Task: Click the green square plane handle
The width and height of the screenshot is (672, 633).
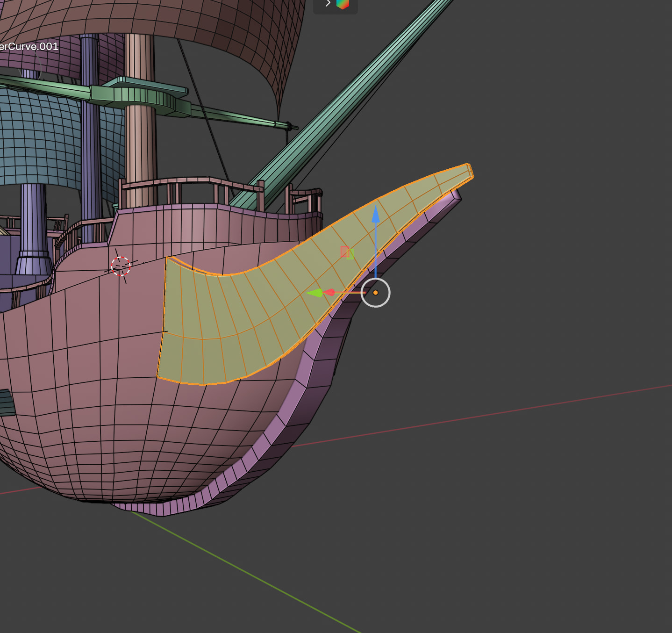Action: coord(351,254)
